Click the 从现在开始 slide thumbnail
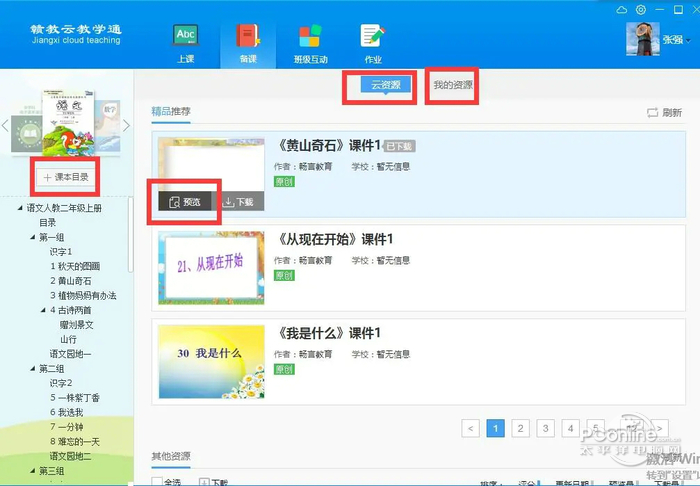700x486 pixels. 211,268
